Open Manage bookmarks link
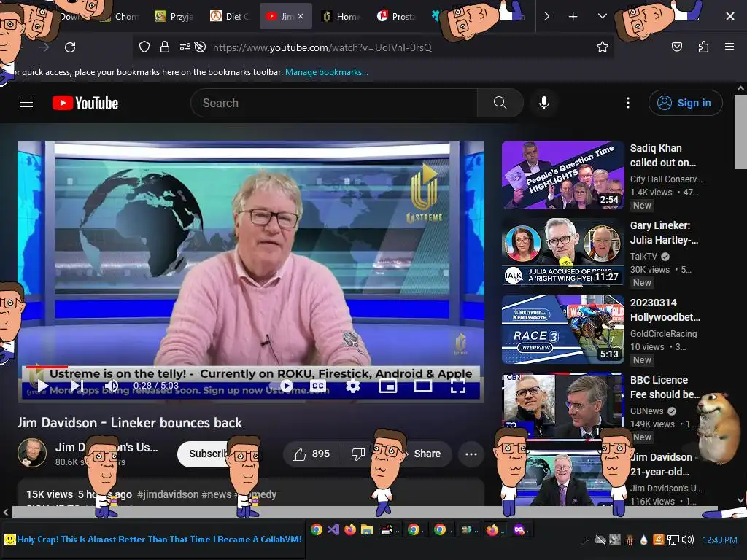747x560 pixels. 326,72
